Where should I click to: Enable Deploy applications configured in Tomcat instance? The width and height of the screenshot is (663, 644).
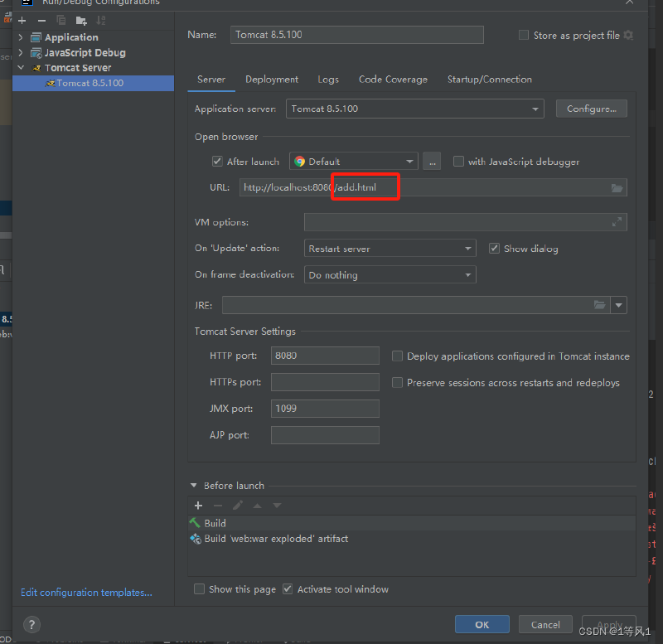(397, 356)
